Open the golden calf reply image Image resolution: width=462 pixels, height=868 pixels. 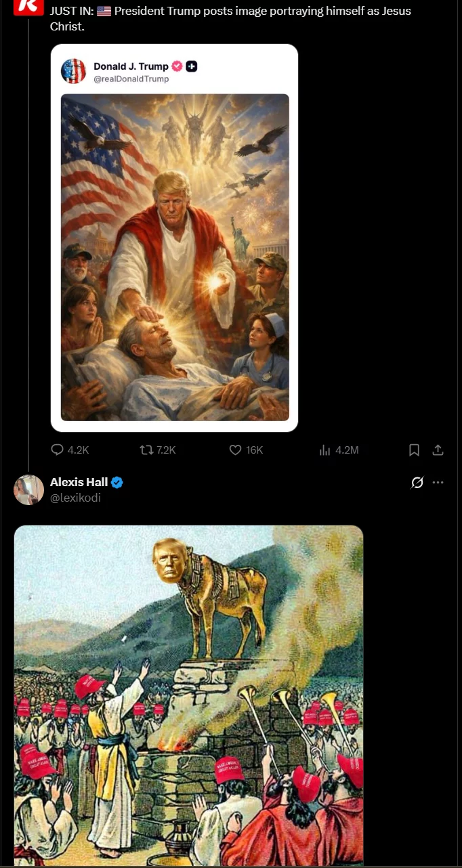pos(188,696)
